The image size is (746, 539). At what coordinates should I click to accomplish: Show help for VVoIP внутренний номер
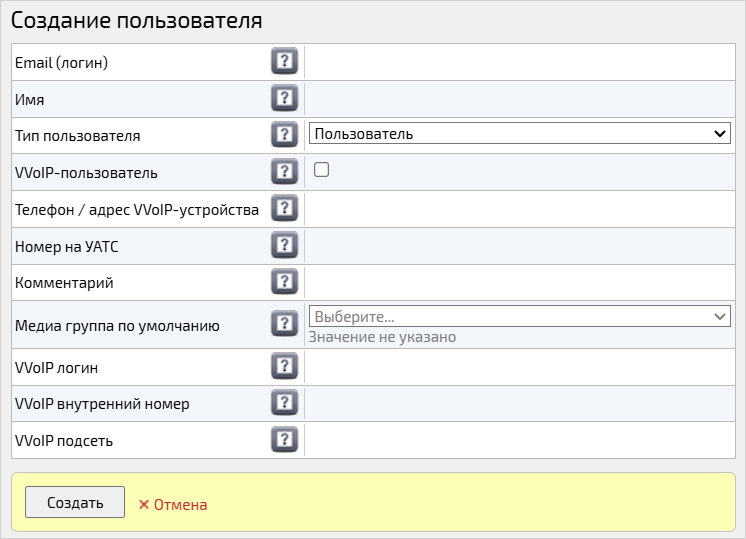click(285, 403)
